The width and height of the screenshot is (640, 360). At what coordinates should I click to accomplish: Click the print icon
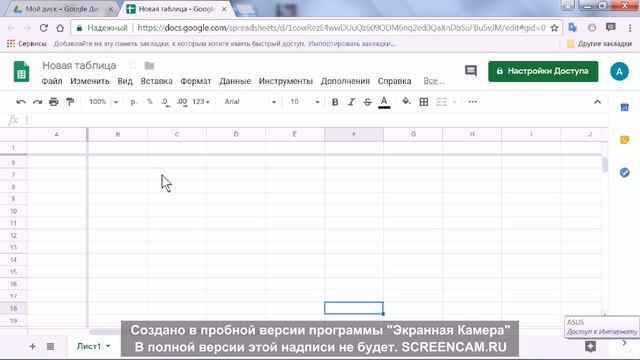(x=53, y=102)
